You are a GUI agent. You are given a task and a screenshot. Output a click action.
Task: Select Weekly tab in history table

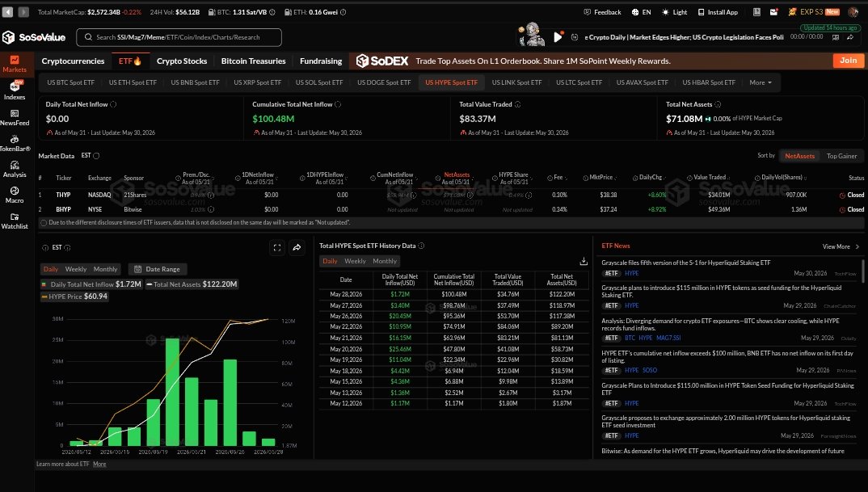[x=355, y=261]
